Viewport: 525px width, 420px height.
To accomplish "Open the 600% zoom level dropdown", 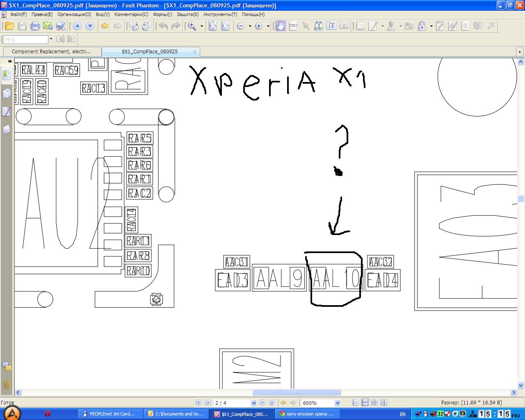I will (x=338, y=403).
